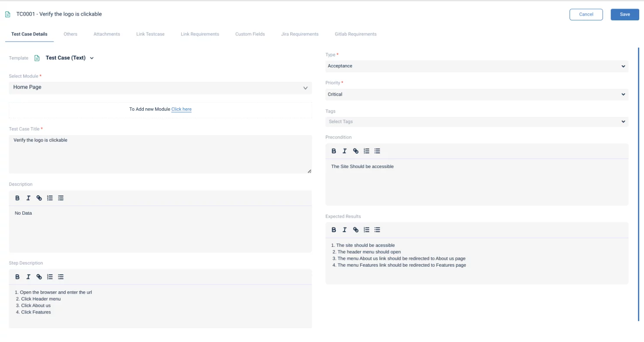Toggle Italic in Precondition editor
644x342 pixels.
click(345, 151)
